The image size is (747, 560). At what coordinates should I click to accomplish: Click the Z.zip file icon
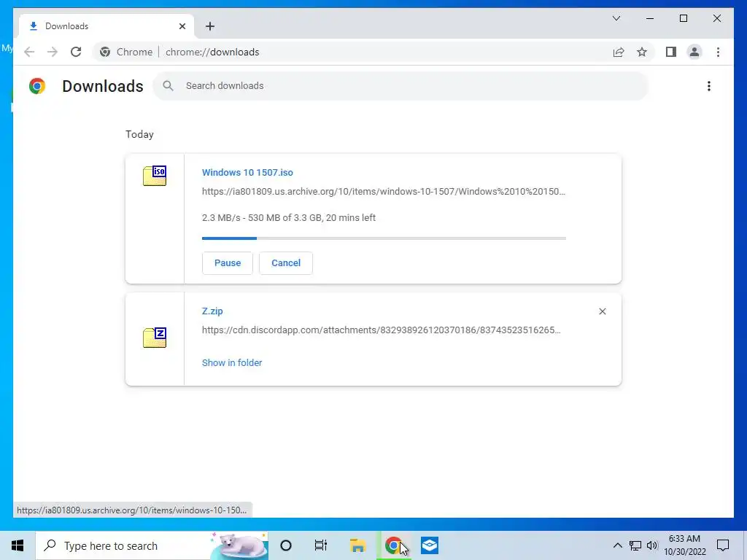tap(155, 338)
